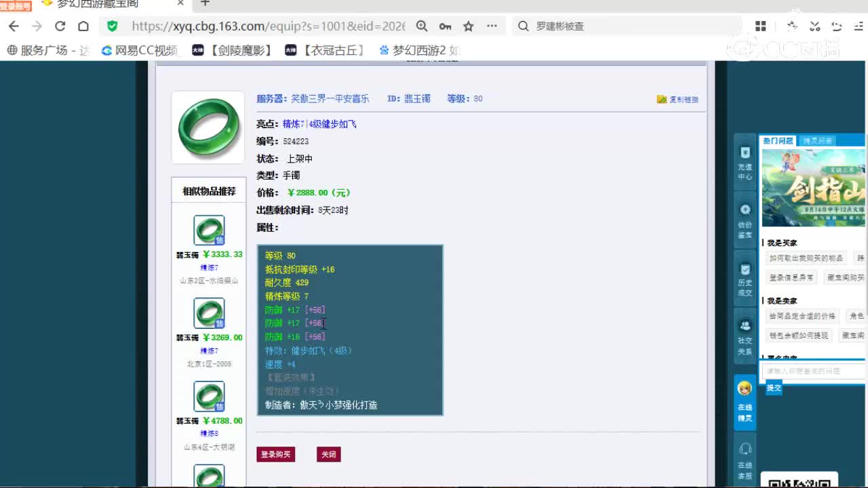This screenshot has height=488, width=868.
Task: Open the 服务广场 bookmark
Action: (x=47, y=50)
